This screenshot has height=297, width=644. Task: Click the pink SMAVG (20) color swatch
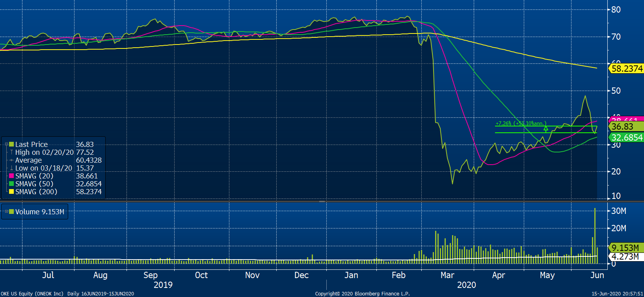tap(11, 176)
